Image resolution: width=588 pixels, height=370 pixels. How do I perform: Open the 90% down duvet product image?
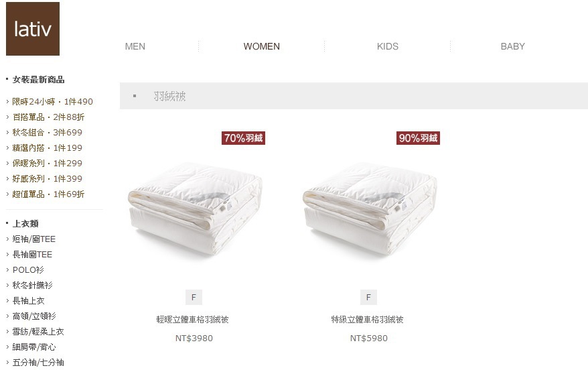tap(370, 208)
